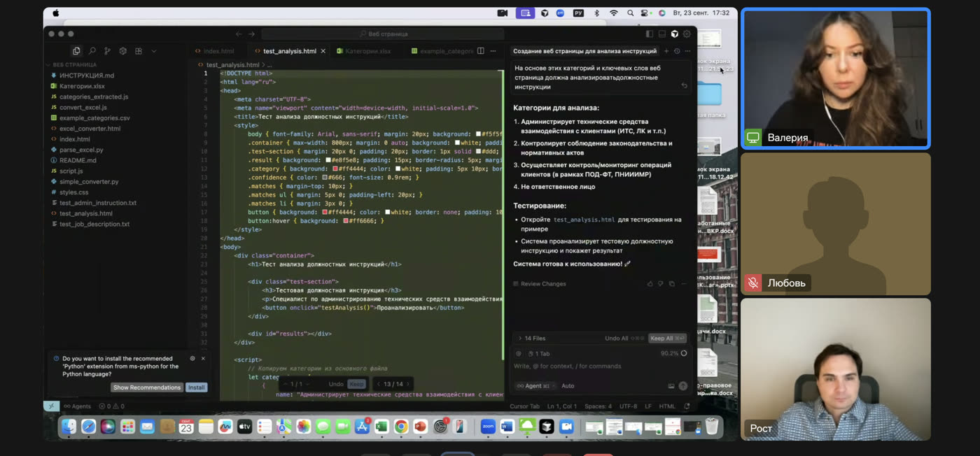This screenshot has height=456, width=980.
Task: Toggle the AI chat pane button
Action: pos(675,34)
